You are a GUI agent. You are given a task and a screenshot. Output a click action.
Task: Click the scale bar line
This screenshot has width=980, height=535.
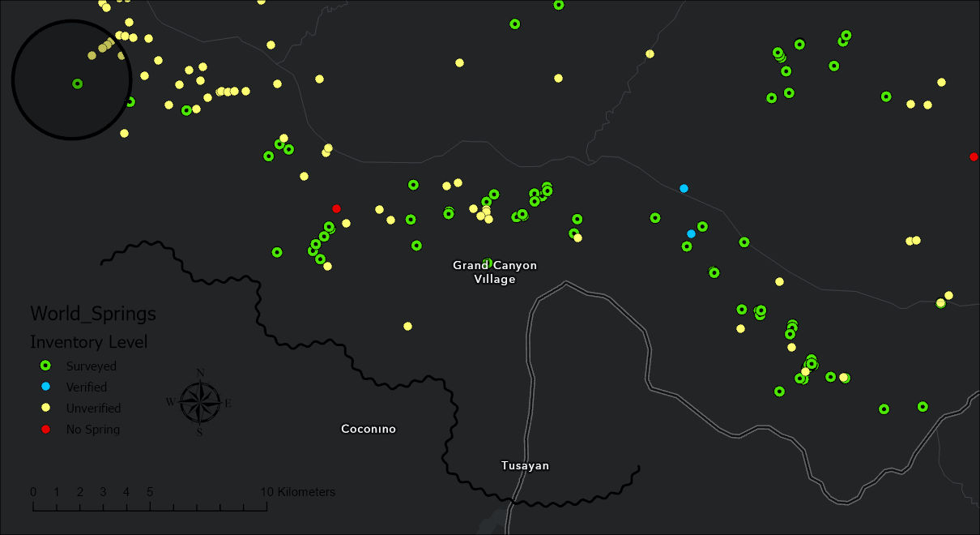tap(150, 507)
